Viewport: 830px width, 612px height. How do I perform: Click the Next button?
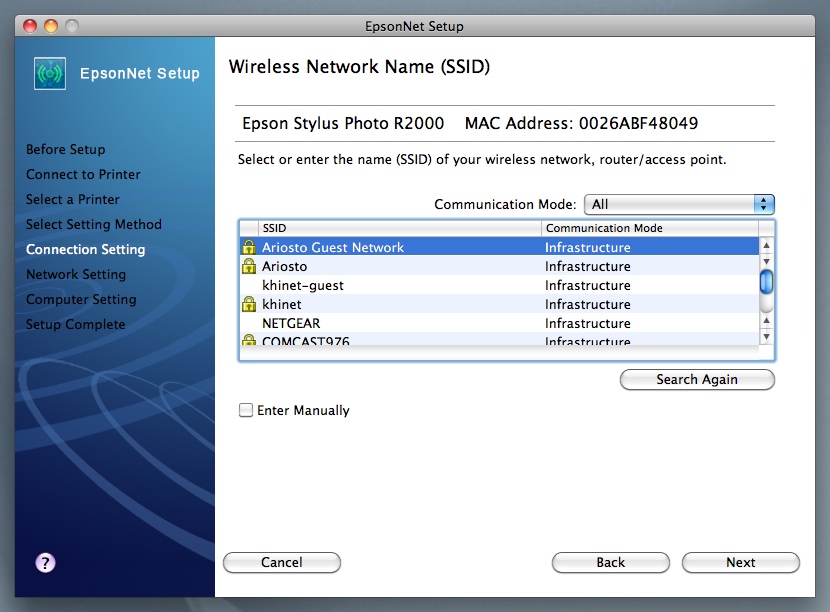point(740,563)
